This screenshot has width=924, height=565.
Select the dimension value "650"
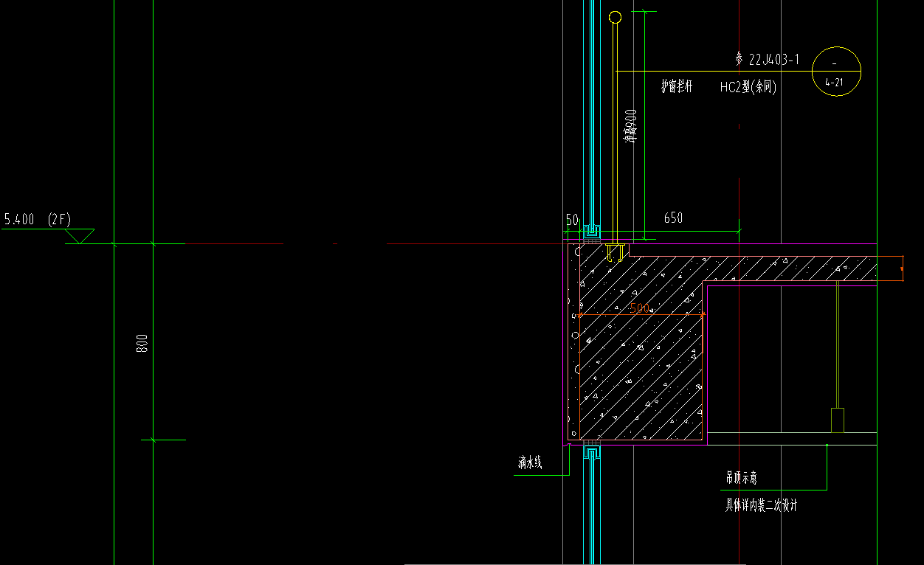point(673,218)
